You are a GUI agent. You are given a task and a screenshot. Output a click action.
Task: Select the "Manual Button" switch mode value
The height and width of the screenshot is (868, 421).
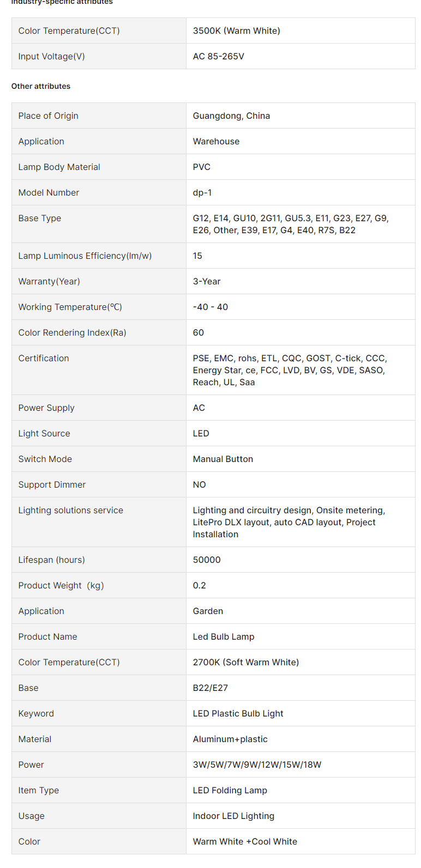222,459
